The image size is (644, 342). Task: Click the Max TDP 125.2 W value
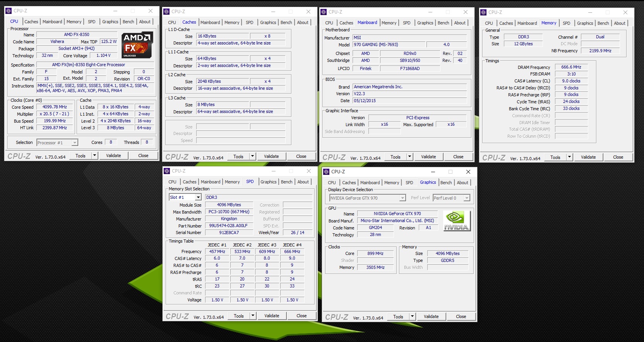[109, 41]
